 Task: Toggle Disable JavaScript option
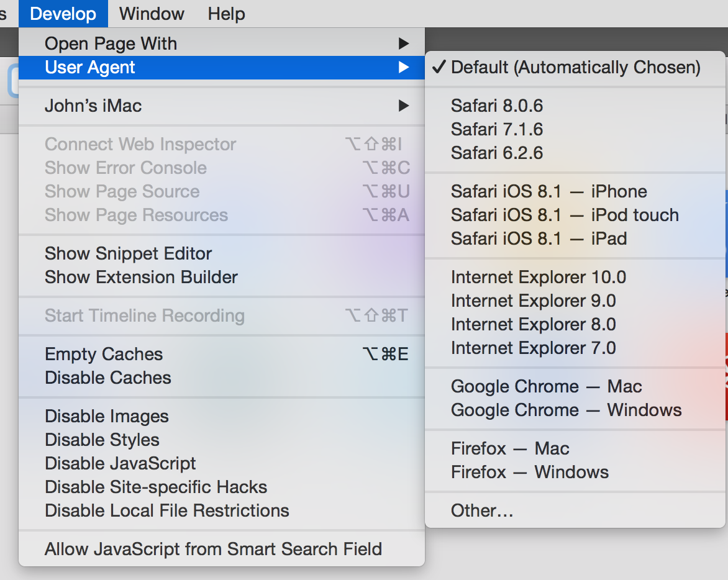(222, 464)
